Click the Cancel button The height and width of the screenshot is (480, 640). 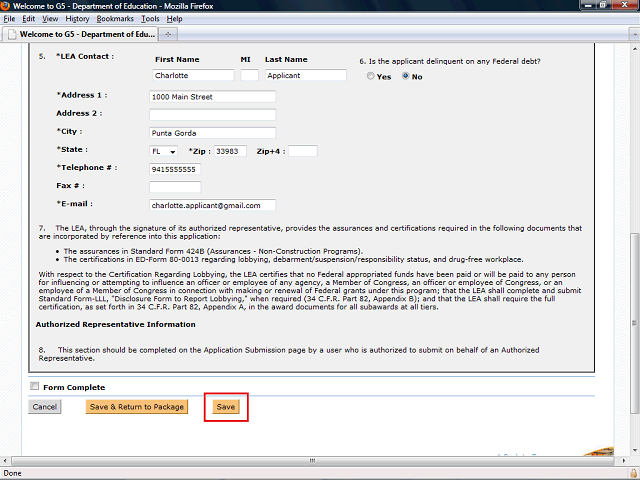click(x=44, y=407)
